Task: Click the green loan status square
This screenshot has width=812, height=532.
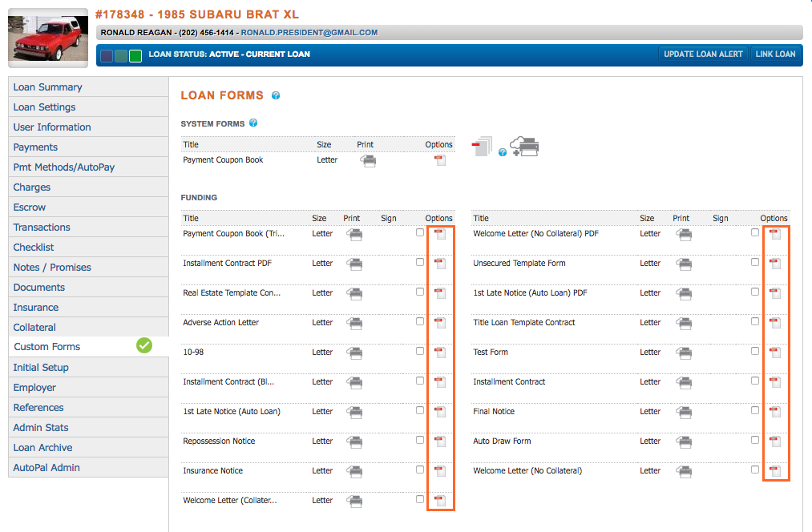Action: point(135,56)
